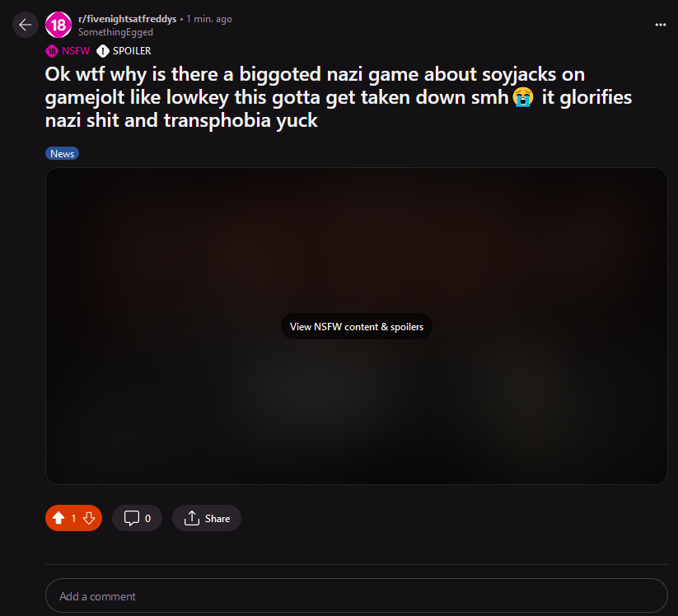Open the r/fivenightsatfreddys subreddit link
Image resolution: width=678 pixels, height=616 pixels.
tap(127, 19)
